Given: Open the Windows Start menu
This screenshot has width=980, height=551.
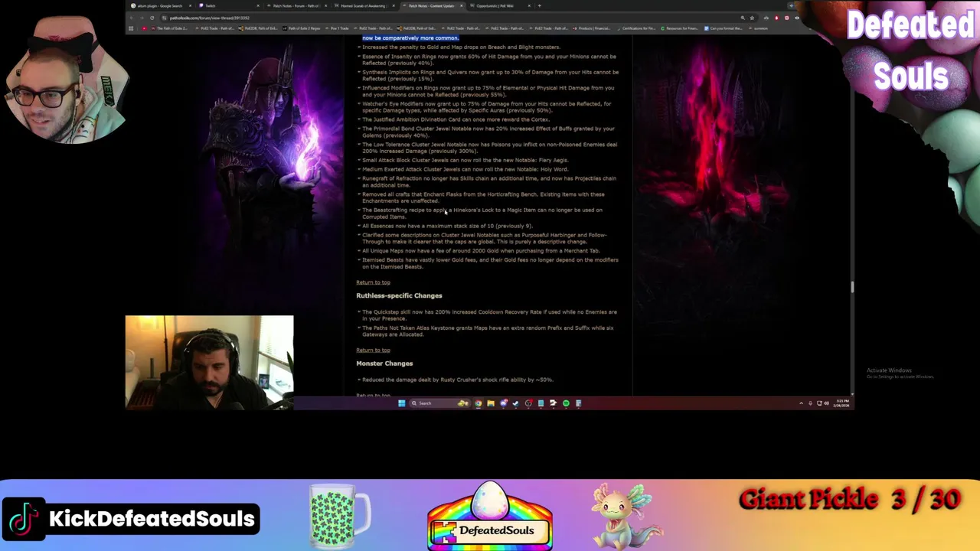Looking at the screenshot, I should 401,403.
